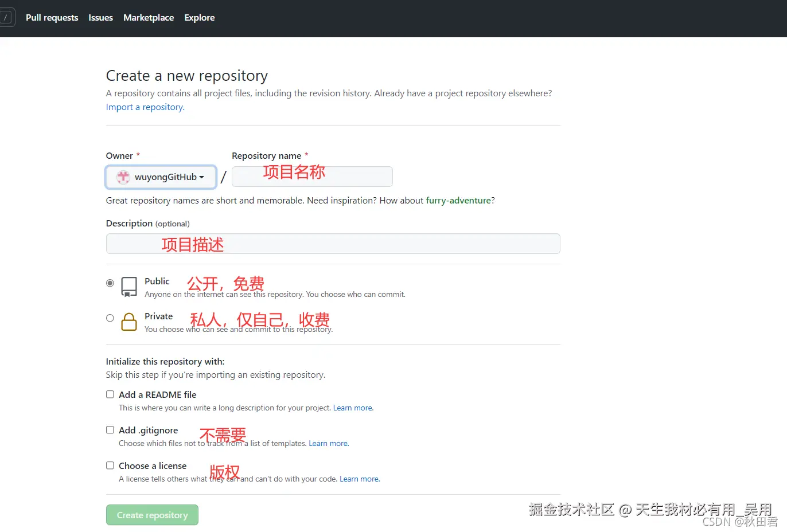Image resolution: width=787 pixels, height=532 pixels.
Task: Enable the "Add .gitignore" checkbox
Action: click(x=110, y=429)
